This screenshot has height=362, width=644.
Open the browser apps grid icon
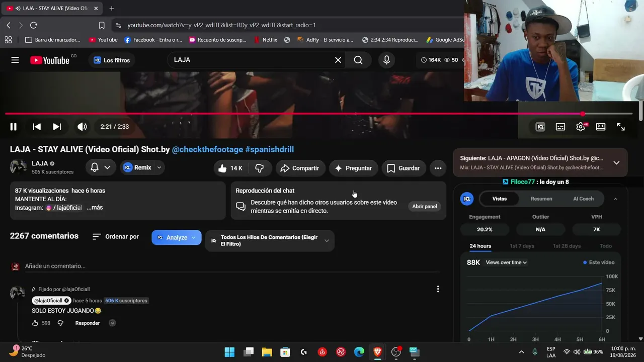coord(8,40)
